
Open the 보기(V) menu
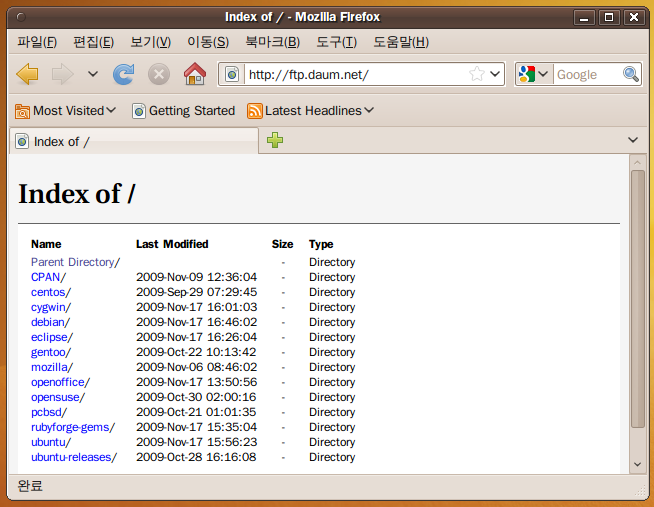151,42
